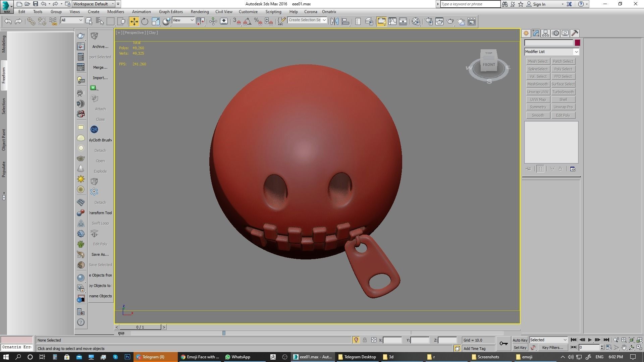Screen dimensions: 644x362
Task: Open the Ornatrix menu
Action: [x=329, y=12]
